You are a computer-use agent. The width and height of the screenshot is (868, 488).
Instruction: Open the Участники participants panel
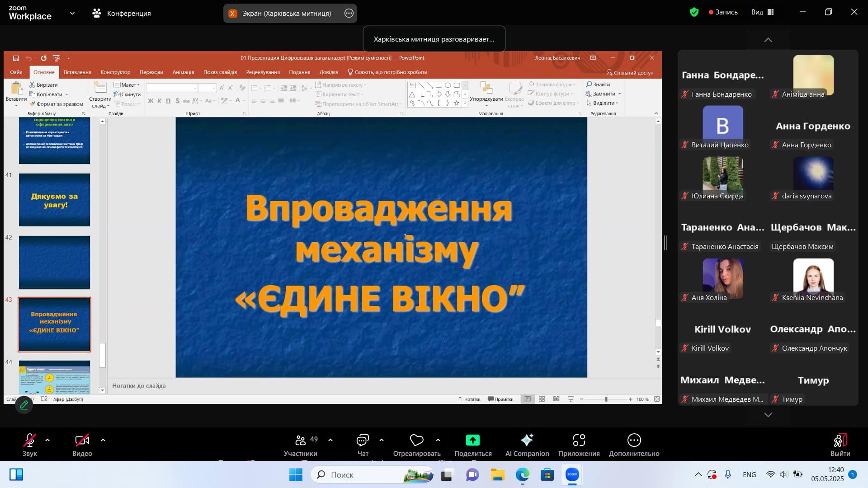point(301,445)
